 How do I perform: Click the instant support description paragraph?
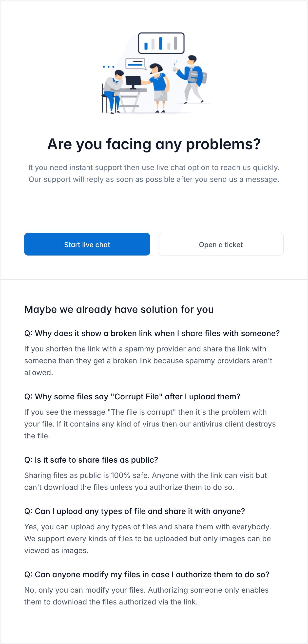click(154, 173)
